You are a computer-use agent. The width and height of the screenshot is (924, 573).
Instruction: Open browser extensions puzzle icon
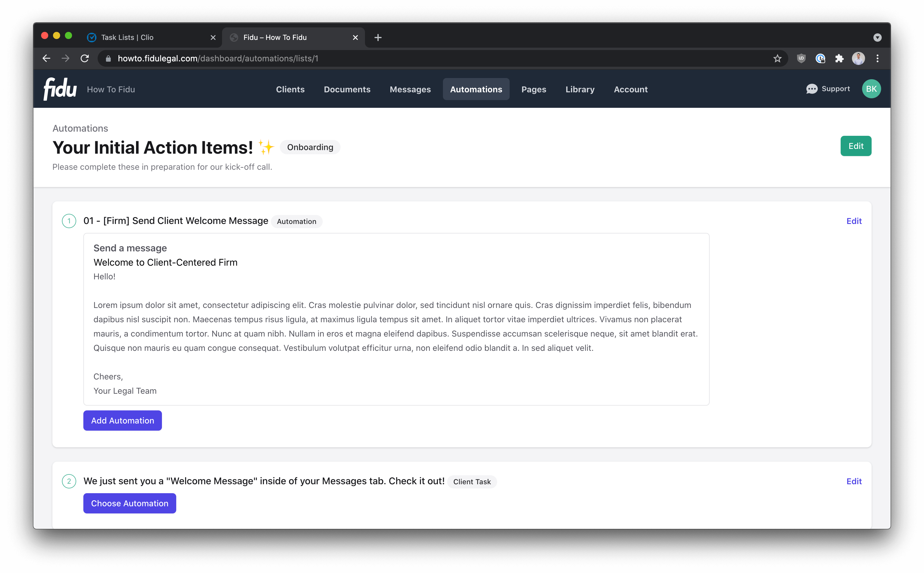[839, 58]
